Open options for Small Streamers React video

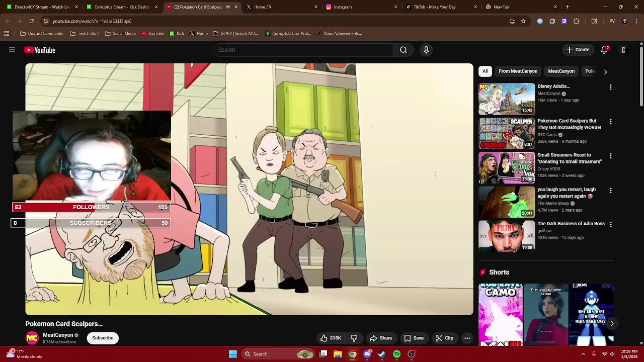[x=610, y=156]
